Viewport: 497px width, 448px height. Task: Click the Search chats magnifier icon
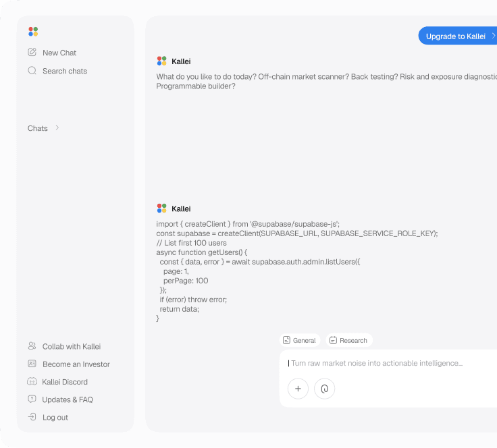click(32, 70)
